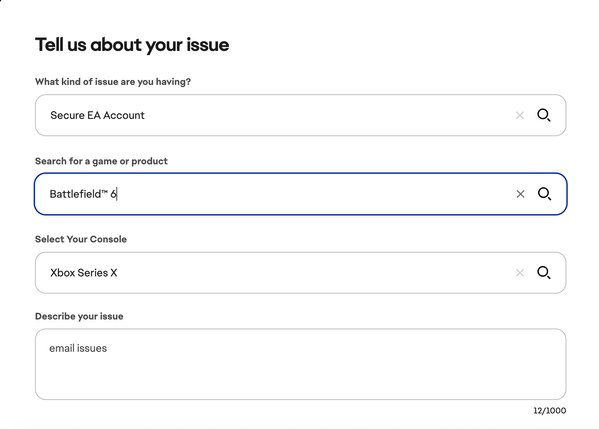This screenshot has width=599, height=429.
Task: Click magnifier icon in game search field
Action: 544,194
